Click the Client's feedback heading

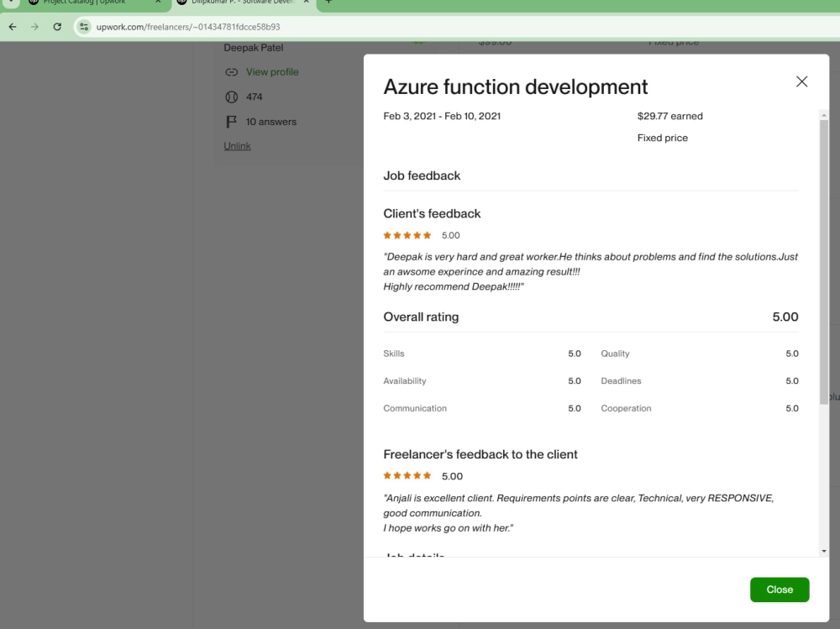[x=432, y=214]
